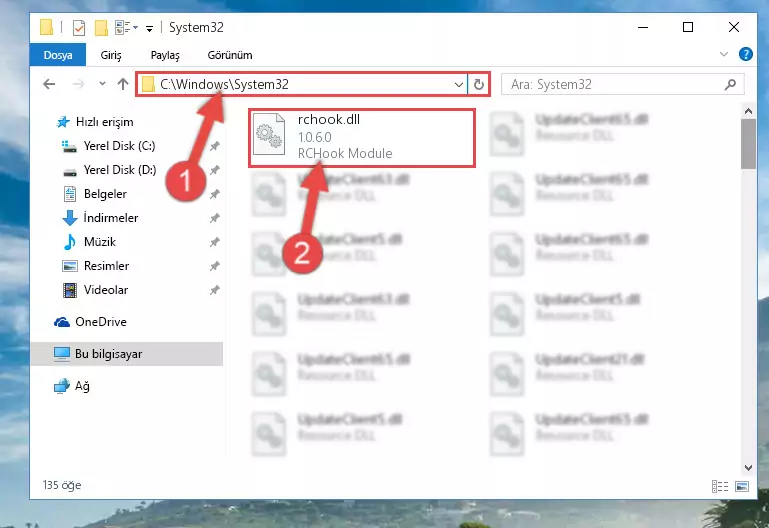This screenshot has width=769, height=528.
Task: Go up one folder level with up arrow
Action: tap(123, 84)
